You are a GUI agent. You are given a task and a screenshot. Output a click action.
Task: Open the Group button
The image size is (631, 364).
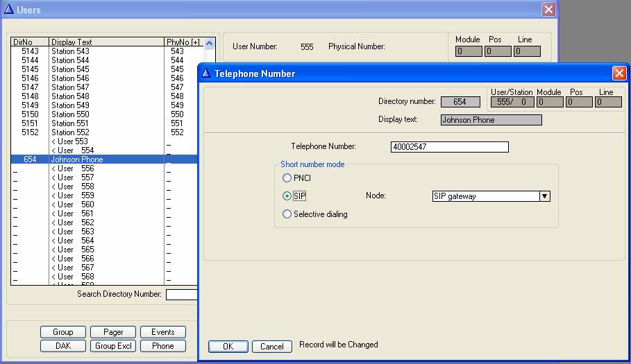62,332
